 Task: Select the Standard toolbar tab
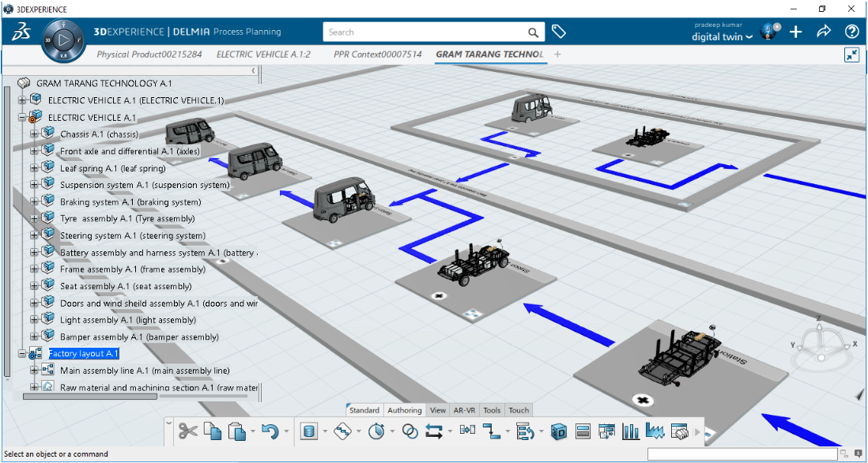tap(364, 410)
